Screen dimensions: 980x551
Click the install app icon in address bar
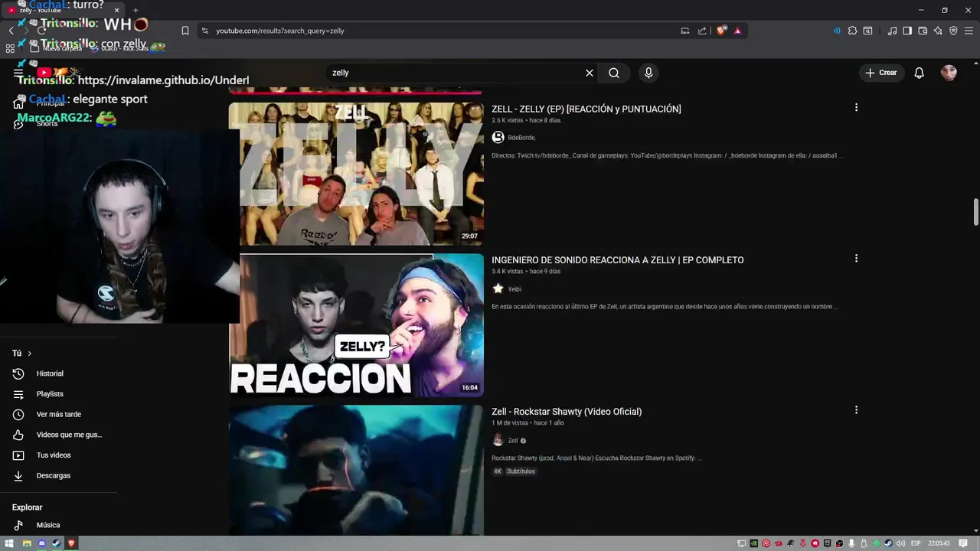(685, 31)
